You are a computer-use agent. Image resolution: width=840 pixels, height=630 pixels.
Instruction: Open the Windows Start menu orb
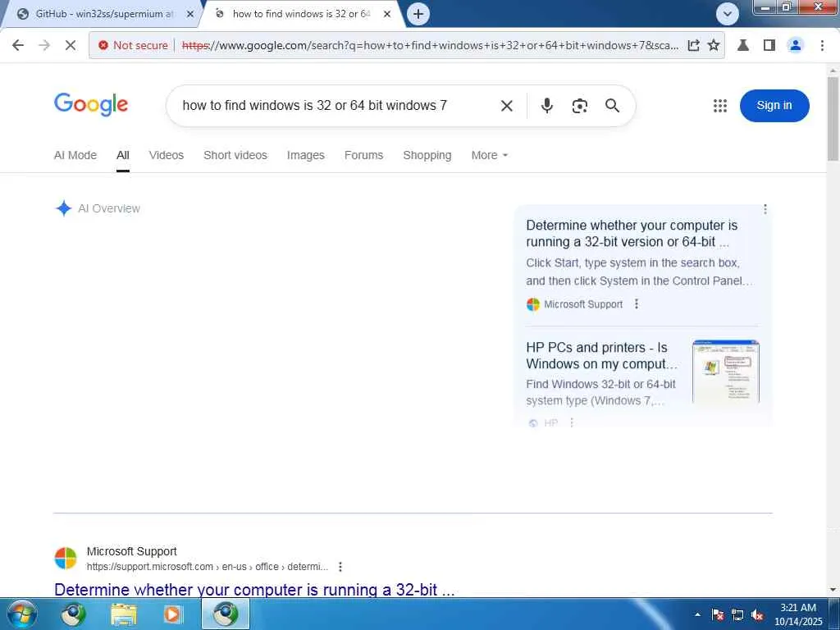[22, 614]
